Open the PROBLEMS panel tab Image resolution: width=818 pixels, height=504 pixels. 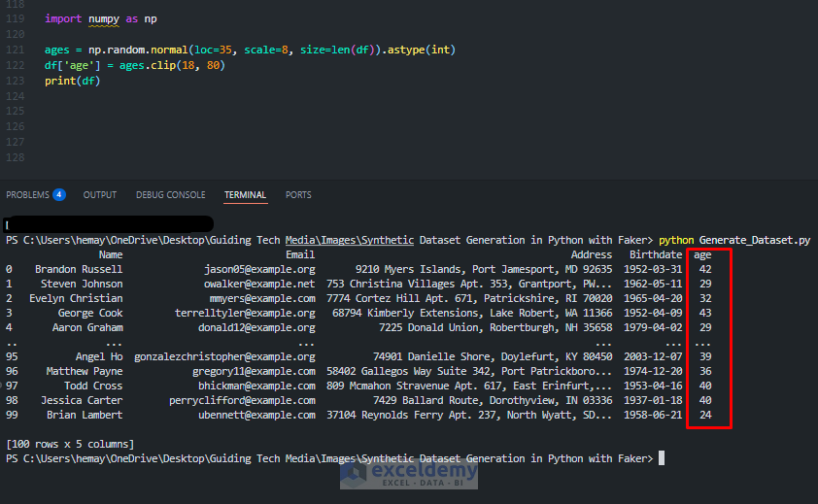tap(27, 194)
